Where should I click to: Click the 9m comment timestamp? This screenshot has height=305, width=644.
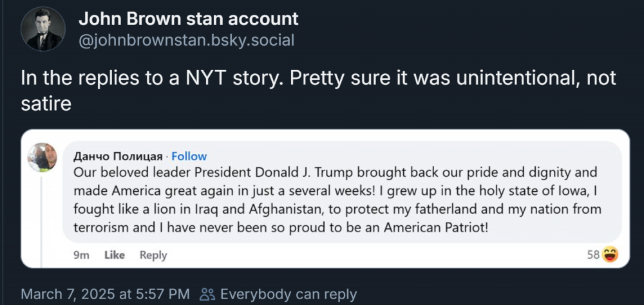[81, 255]
